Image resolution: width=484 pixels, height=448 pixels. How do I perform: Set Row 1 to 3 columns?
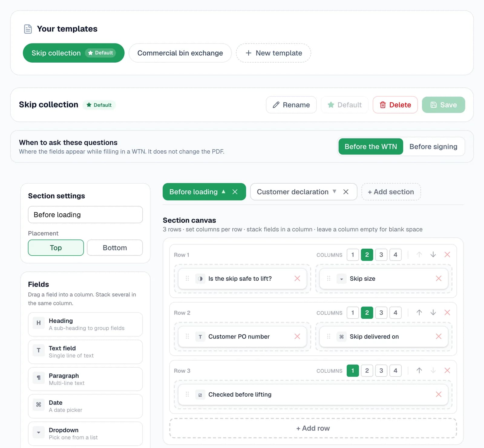click(x=381, y=255)
